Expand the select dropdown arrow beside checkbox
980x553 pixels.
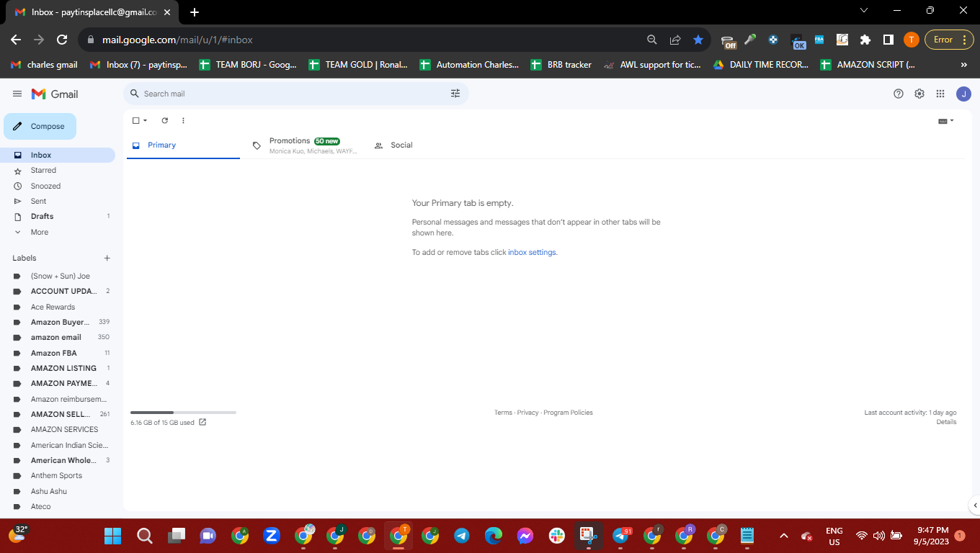145,120
